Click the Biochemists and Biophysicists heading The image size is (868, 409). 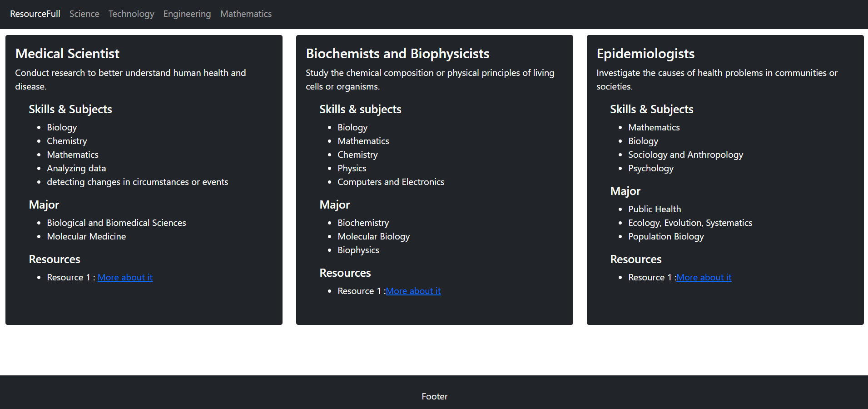point(397,53)
